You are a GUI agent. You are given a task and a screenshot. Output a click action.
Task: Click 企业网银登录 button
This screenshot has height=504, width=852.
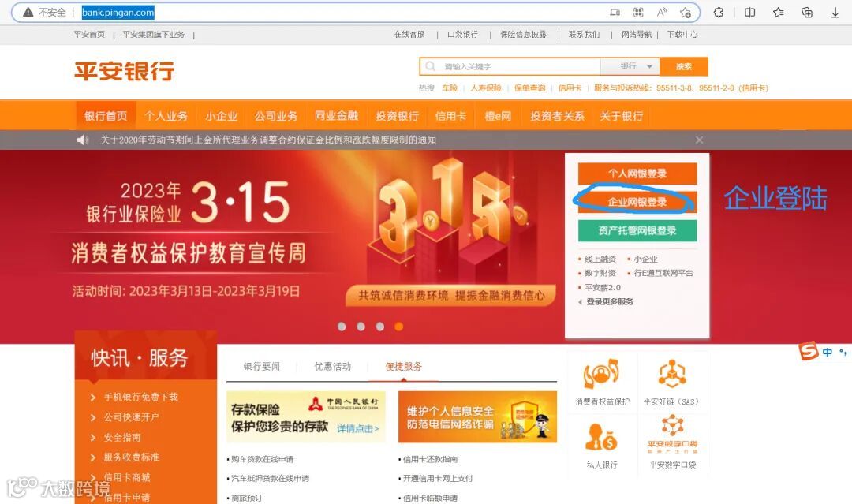point(637,202)
